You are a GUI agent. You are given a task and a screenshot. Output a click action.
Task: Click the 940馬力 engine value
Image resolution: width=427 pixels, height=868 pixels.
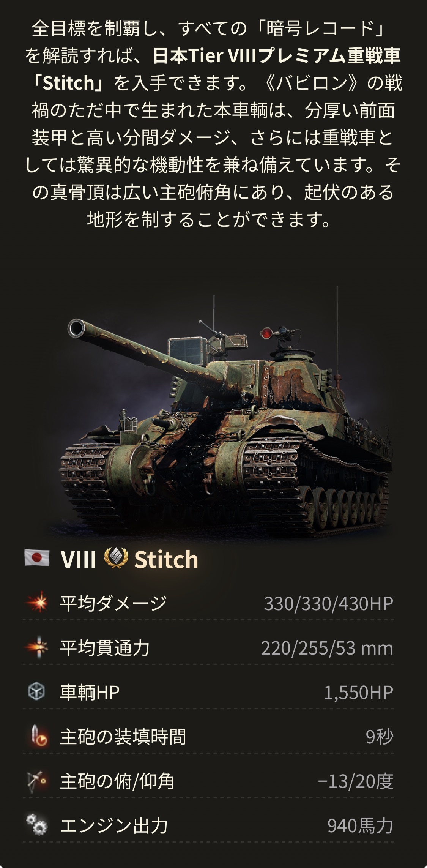pos(360,826)
